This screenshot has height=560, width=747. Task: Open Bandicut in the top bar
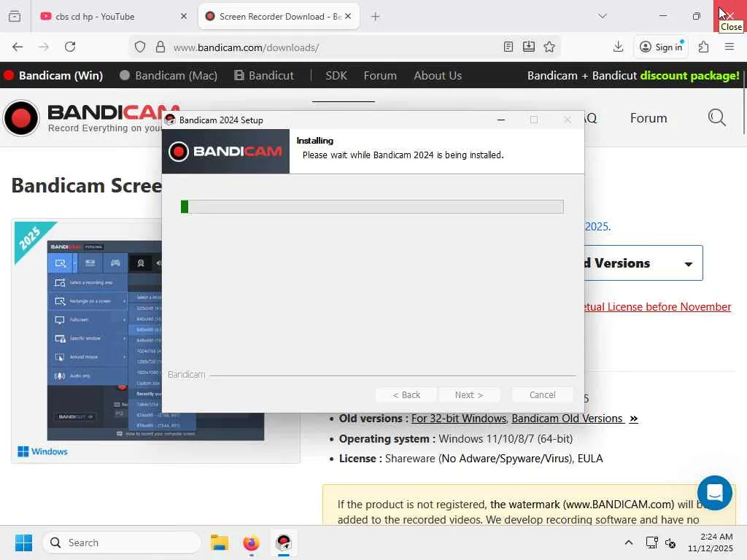(264, 75)
